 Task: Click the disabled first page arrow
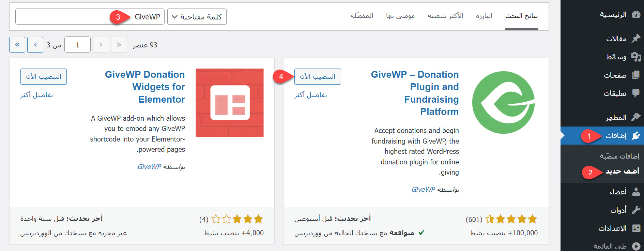(119, 45)
